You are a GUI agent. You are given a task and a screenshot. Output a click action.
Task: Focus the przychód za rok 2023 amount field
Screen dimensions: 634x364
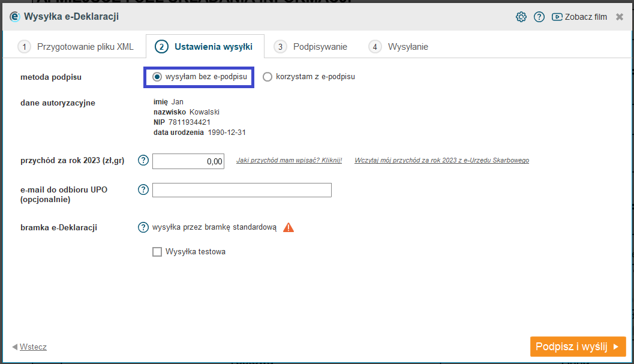click(x=188, y=161)
